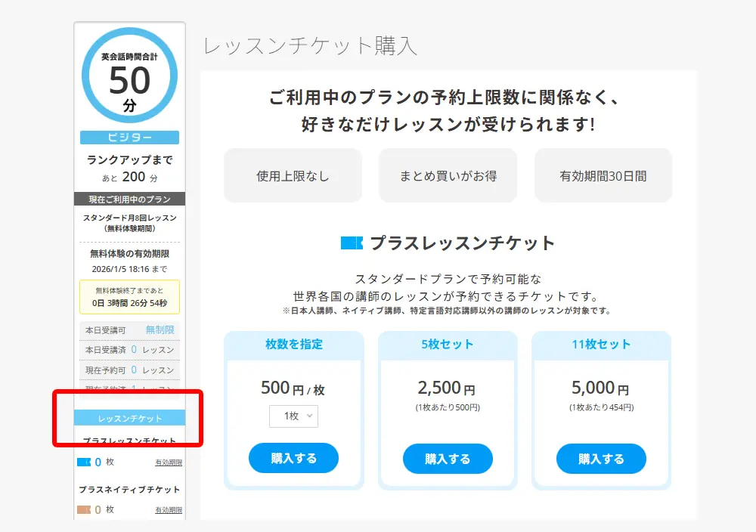Click the 5,000円 price in 11枚セット card
The width and height of the screenshot is (756, 532).
(600, 388)
